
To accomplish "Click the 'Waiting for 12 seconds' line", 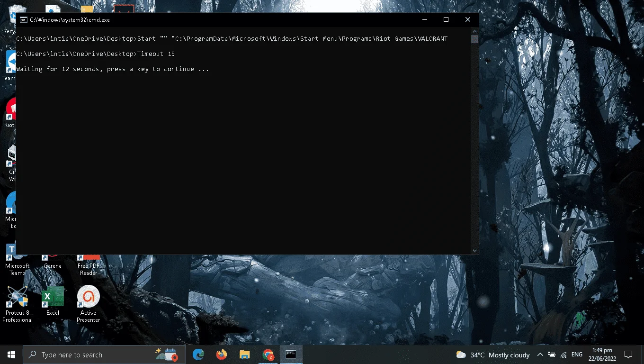I will (x=112, y=69).
